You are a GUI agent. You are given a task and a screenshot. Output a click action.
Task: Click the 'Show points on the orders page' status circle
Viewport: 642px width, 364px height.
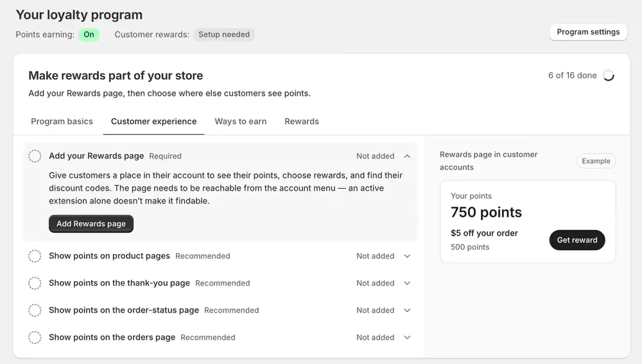(x=35, y=338)
